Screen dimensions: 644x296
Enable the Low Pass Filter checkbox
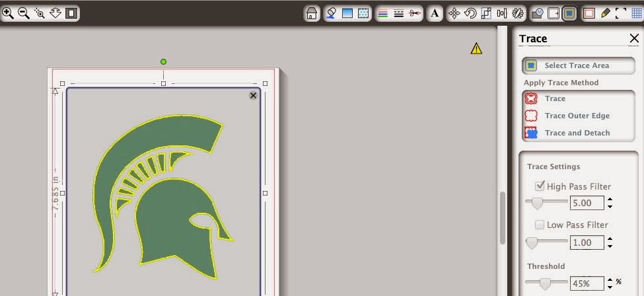540,225
